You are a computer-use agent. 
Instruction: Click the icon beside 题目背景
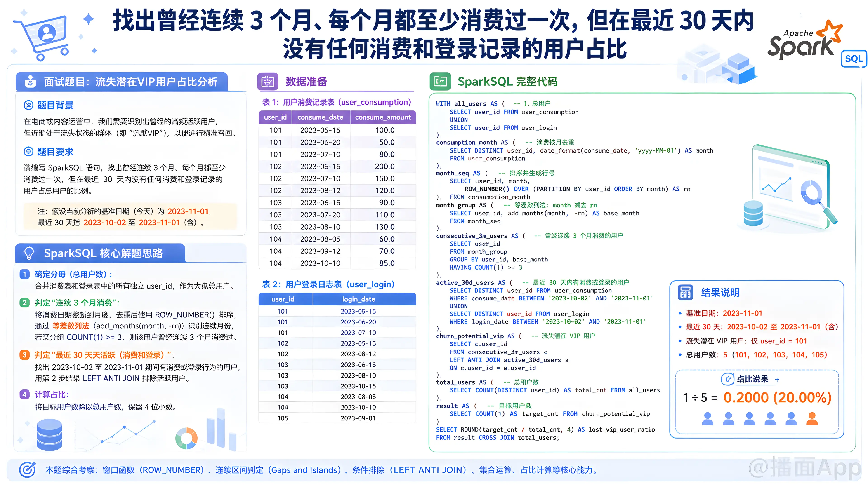28,105
